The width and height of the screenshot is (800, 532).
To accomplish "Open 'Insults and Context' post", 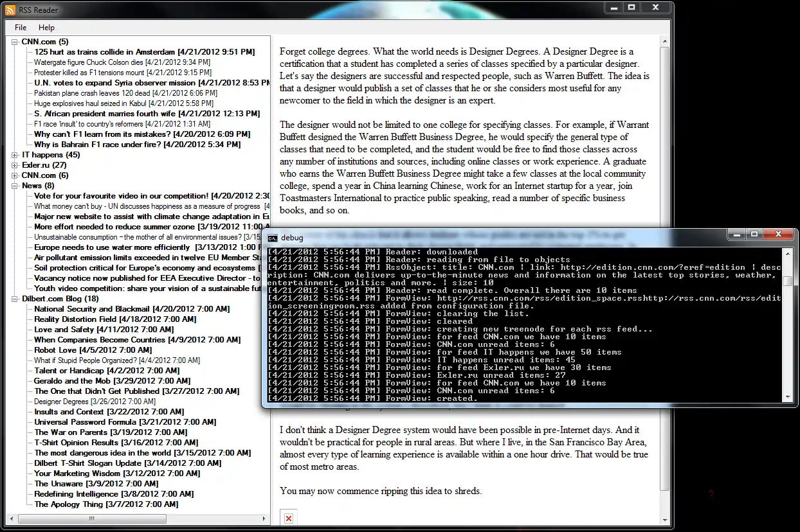I will coord(109,412).
